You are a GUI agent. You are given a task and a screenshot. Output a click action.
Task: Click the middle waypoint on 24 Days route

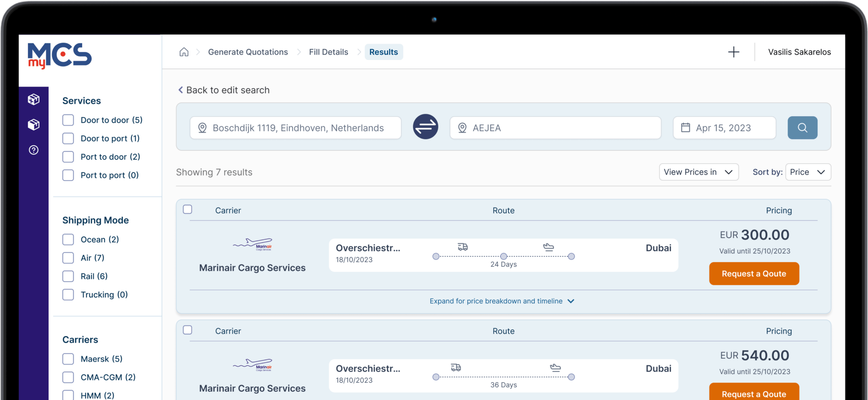(x=504, y=256)
